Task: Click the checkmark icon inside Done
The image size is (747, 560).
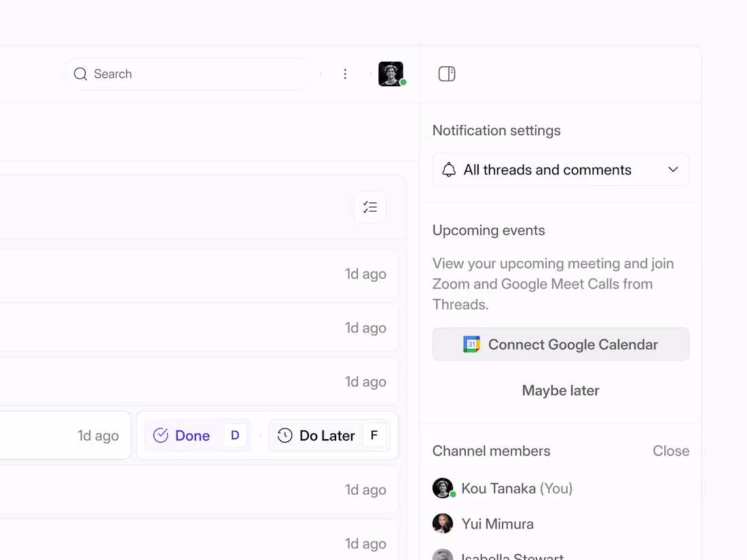Action: pyautogui.click(x=160, y=435)
